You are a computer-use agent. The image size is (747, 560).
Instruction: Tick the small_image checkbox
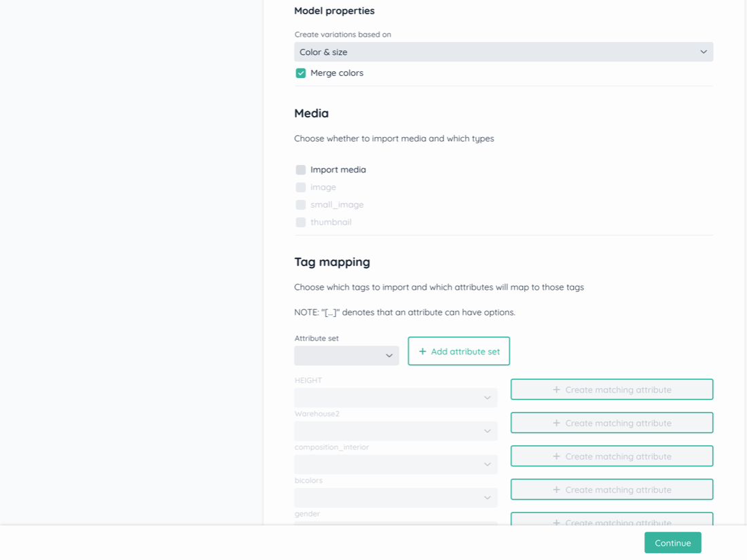point(301,205)
